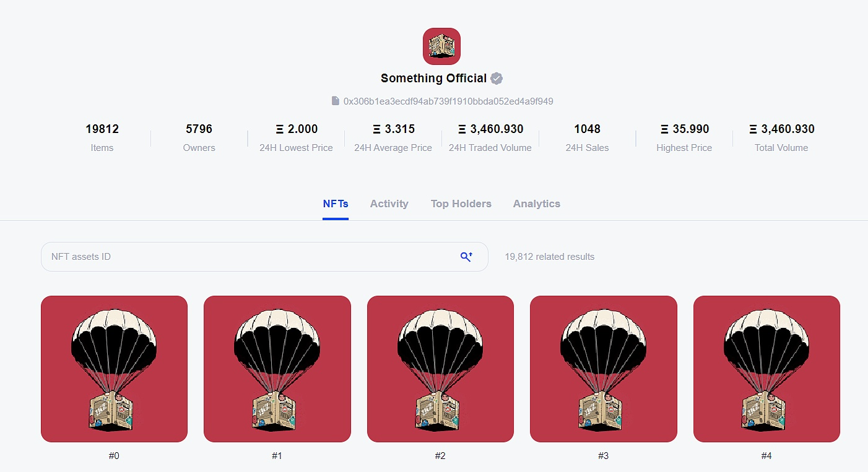Open the parachute NFT thumbnail #0
The image size is (868, 472).
pos(114,369)
